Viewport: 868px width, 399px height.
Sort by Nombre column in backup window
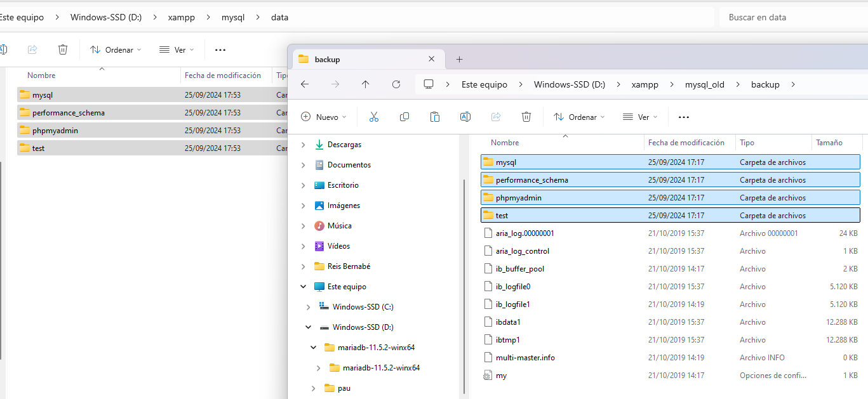tap(563, 143)
